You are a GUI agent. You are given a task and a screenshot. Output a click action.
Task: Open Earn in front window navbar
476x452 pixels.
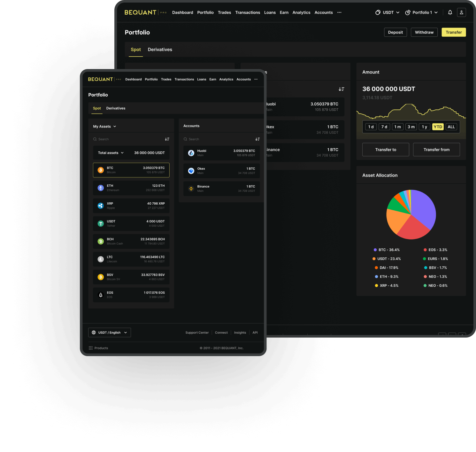tap(213, 79)
